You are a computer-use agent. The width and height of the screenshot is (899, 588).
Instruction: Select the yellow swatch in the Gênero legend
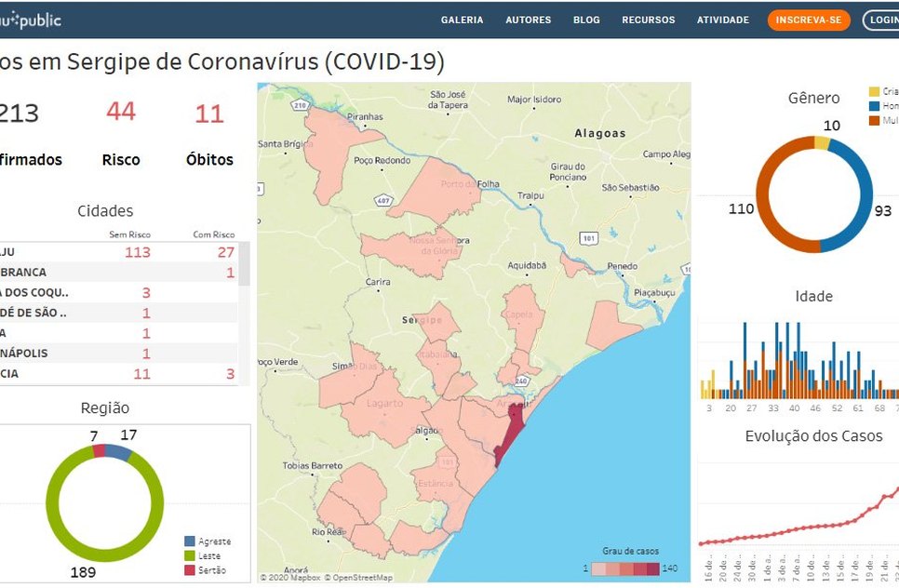pyautogui.click(x=874, y=92)
